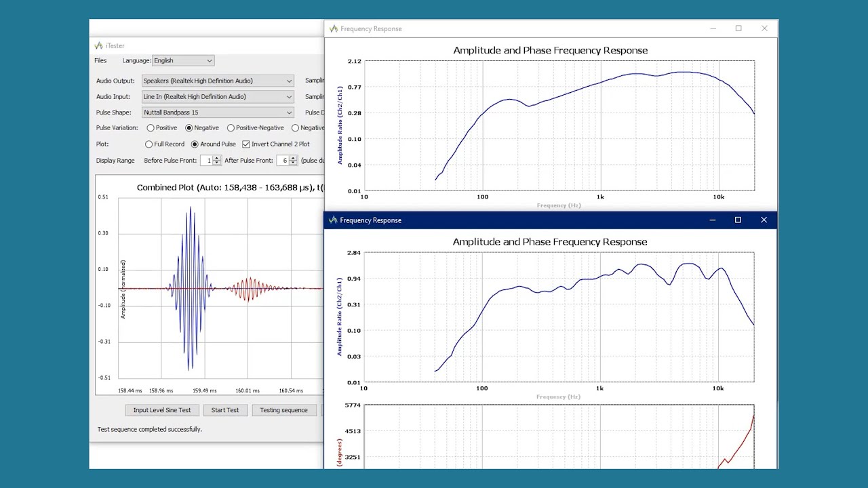Open the Files menu in iTester
The width and height of the screenshot is (868, 488).
[100, 60]
